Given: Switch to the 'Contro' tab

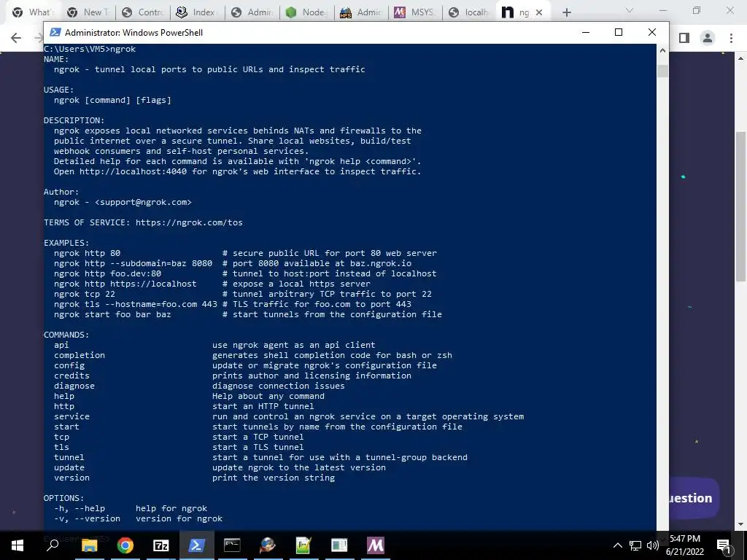Looking at the screenshot, I should point(142,12).
